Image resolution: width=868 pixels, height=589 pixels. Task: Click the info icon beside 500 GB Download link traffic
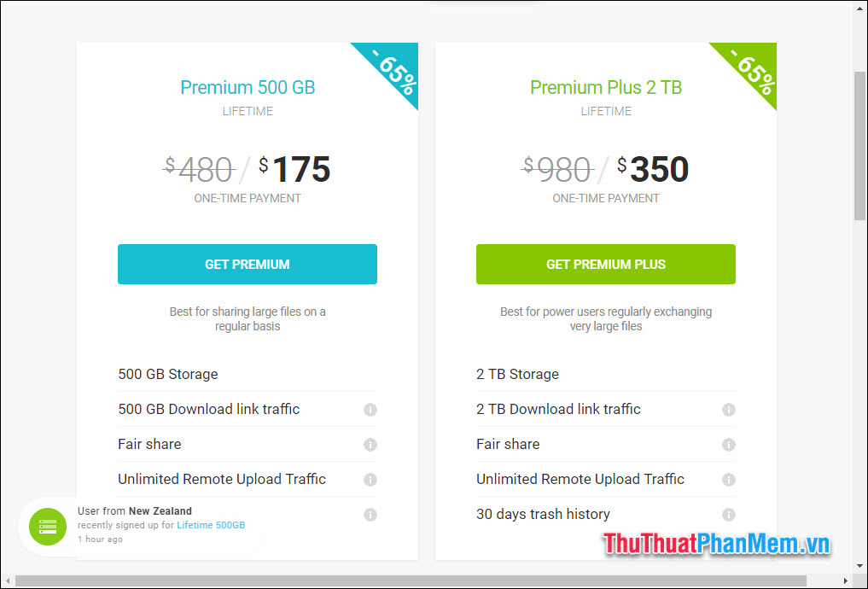pyautogui.click(x=370, y=410)
